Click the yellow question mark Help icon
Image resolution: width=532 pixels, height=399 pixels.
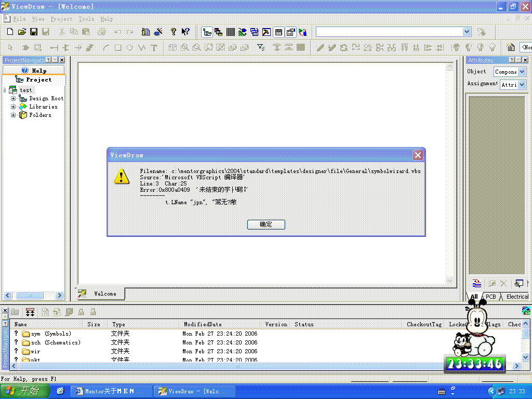click(174, 32)
